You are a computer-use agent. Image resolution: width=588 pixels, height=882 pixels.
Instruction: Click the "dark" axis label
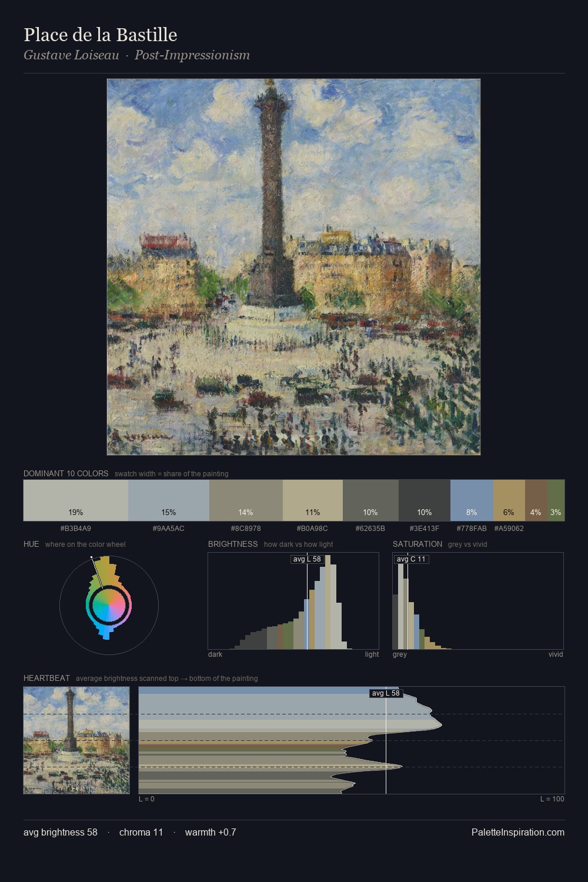[x=215, y=654]
